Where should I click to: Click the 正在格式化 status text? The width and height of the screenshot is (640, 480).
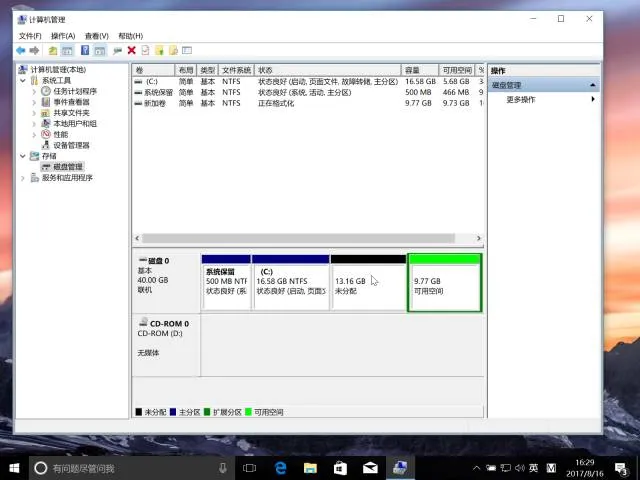(276, 103)
